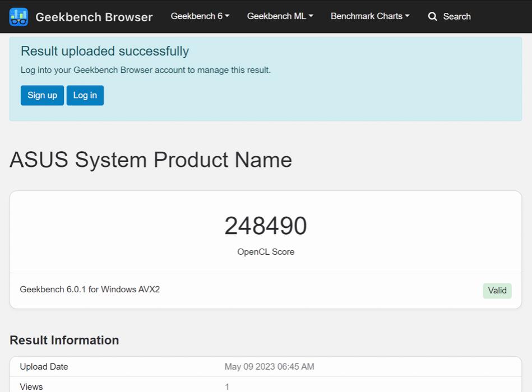The height and width of the screenshot is (392, 532).
Task: Click the account login message text
Action: [145, 70]
